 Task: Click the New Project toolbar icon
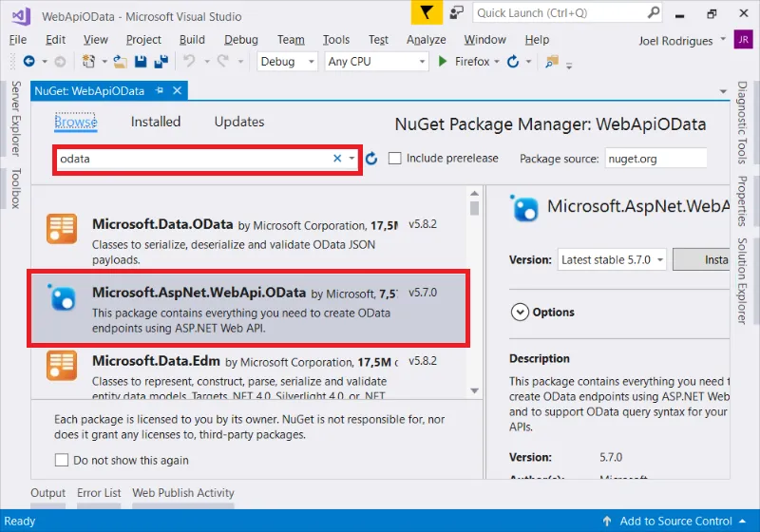click(88, 62)
